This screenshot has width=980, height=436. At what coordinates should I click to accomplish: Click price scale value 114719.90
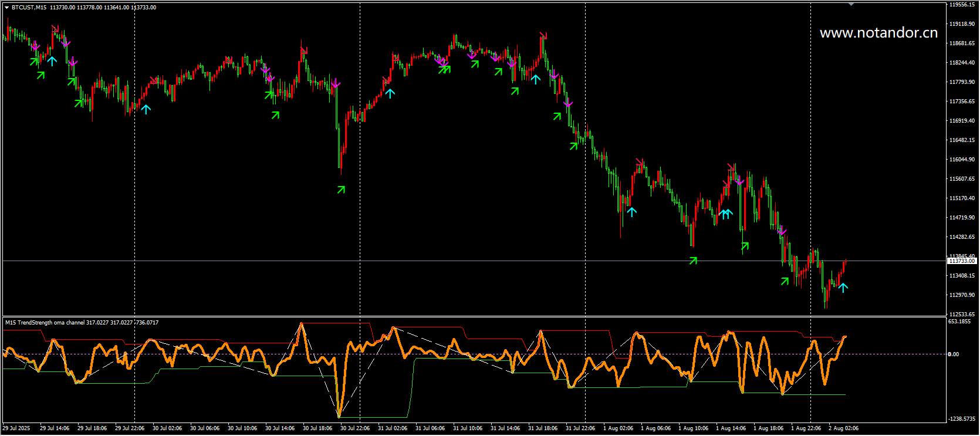pyautogui.click(x=962, y=218)
